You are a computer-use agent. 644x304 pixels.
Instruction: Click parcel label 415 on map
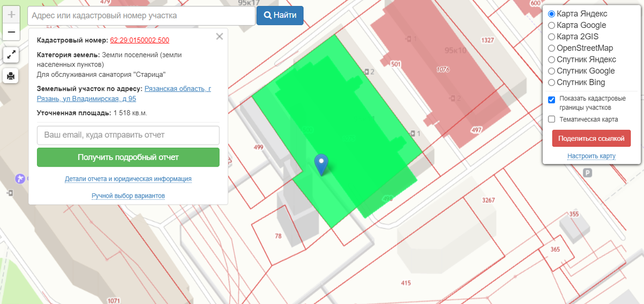405,283
